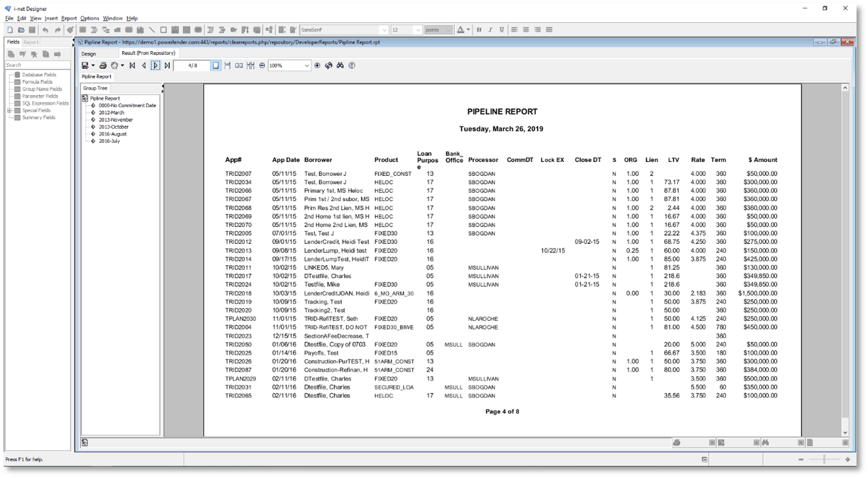Select 2013-November in the group tree
Image resolution: width=868 pixels, height=478 pixels.
116,120
